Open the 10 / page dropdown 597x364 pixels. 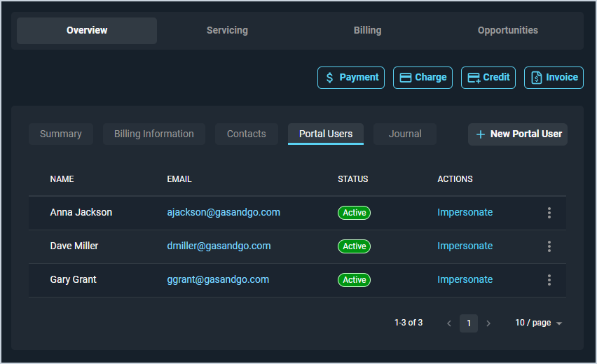click(538, 323)
